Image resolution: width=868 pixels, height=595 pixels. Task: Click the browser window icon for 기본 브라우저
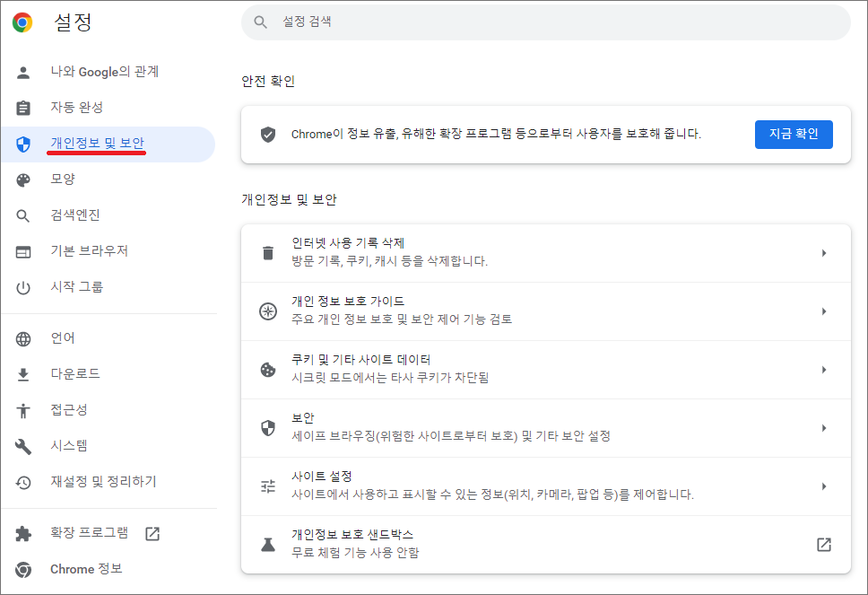23,252
